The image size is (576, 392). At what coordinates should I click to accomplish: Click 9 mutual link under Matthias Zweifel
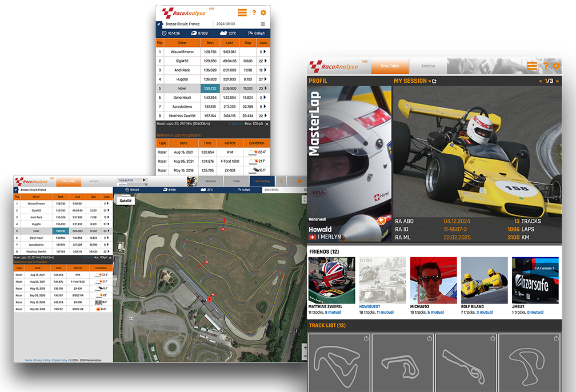coord(333,312)
